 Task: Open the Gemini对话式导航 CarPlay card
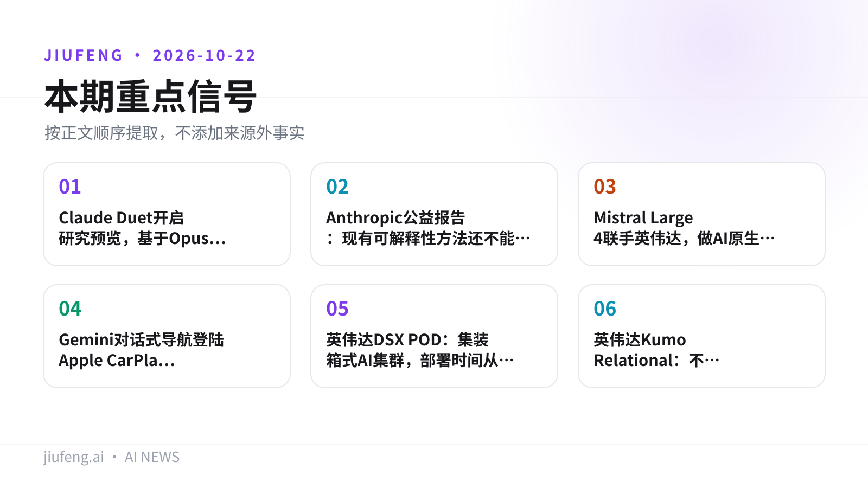[x=167, y=336]
